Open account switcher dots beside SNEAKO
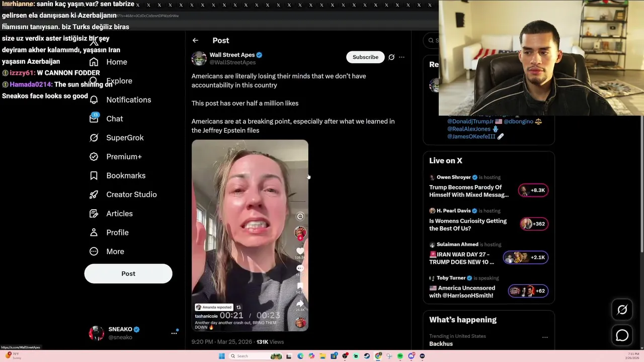The width and height of the screenshot is (644, 362). pos(174,333)
